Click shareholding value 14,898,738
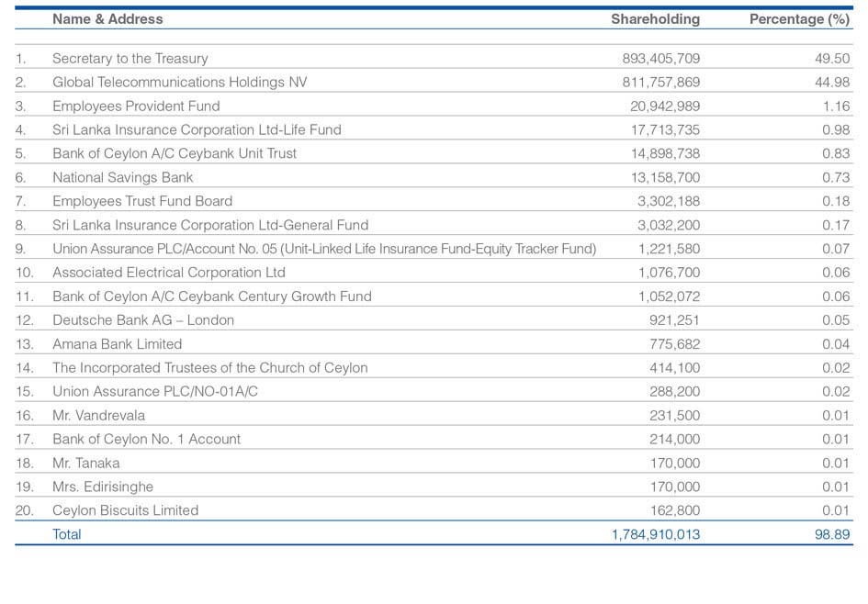Image resolution: width=868 pixels, height=604 pixels. pos(665,154)
